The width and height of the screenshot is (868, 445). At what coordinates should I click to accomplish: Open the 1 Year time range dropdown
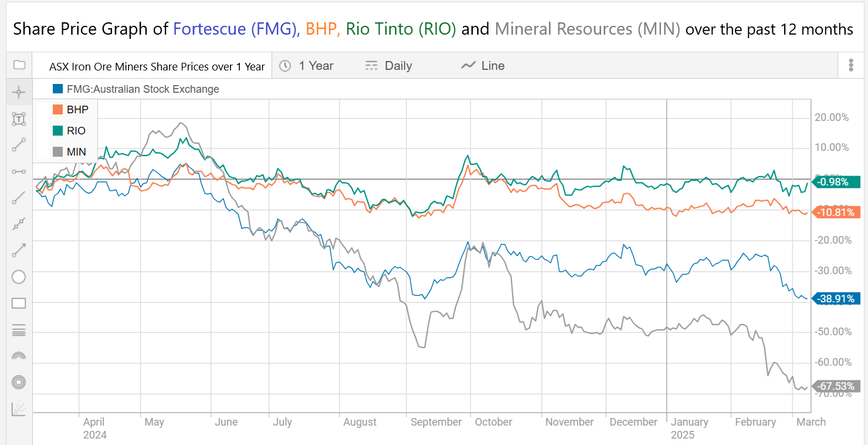point(307,66)
